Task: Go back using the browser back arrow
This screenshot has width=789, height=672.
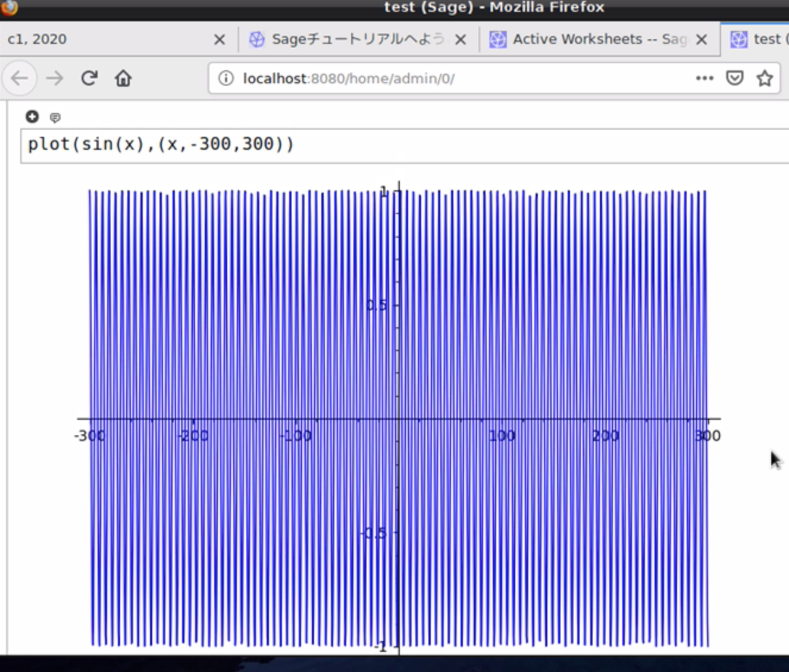Action: 20,78
